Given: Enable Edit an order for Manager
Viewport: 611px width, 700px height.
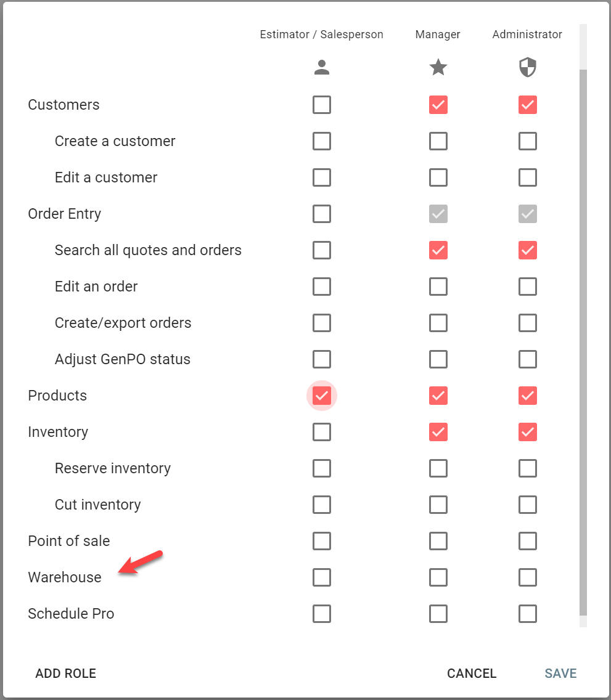Looking at the screenshot, I should [x=438, y=287].
